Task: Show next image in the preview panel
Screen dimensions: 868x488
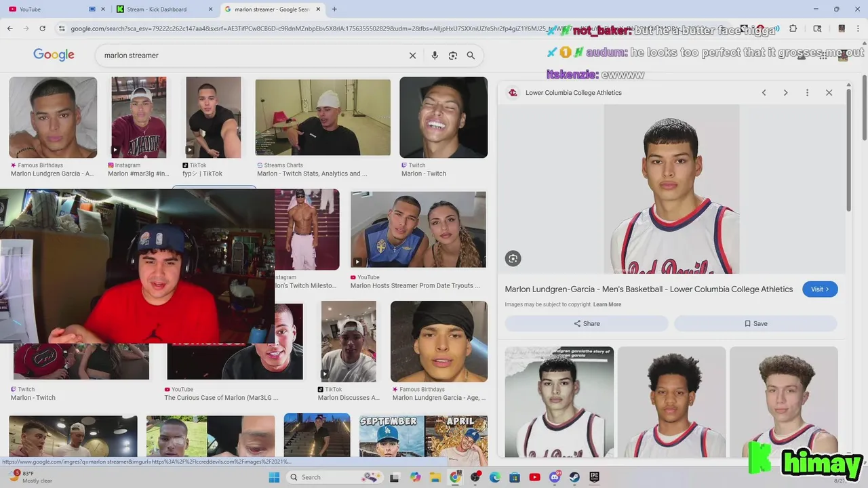Action: (x=785, y=93)
